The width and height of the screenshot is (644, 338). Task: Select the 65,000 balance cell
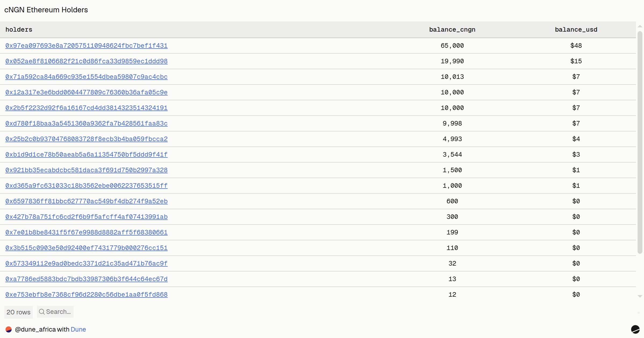point(452,46)
